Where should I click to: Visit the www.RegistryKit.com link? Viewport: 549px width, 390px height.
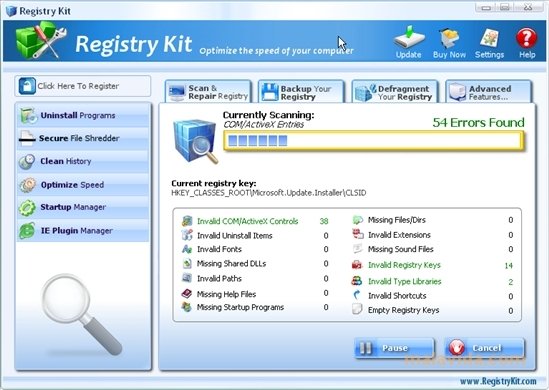point(498,382)
